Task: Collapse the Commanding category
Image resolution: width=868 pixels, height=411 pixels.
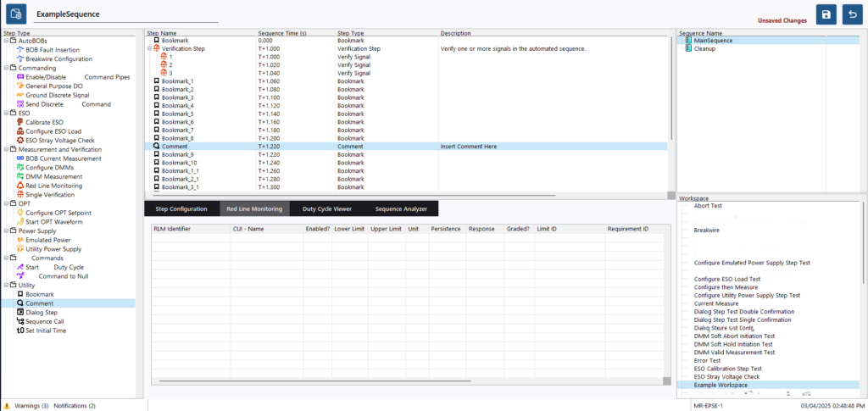Action: coord(6,68)
